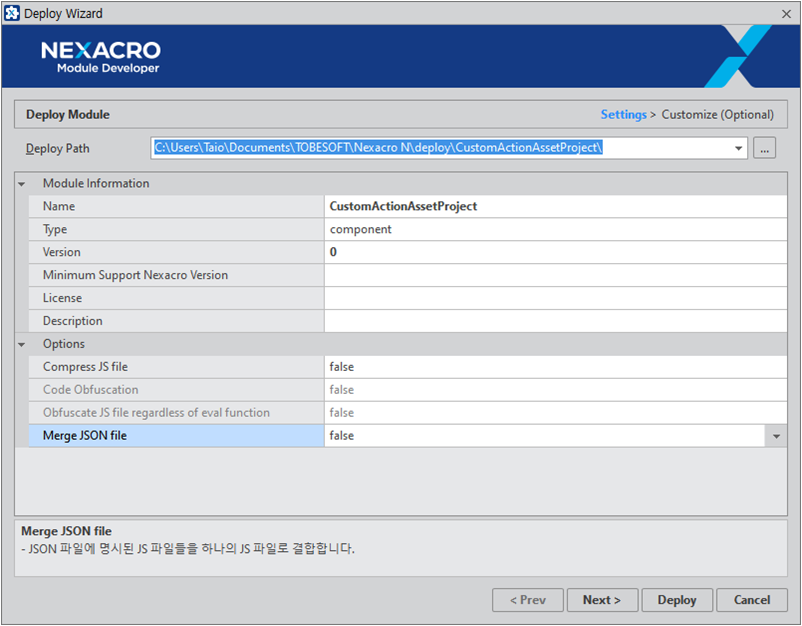Click the browse (...) button for Deploy Path
The height and width of the screenshot is (626, 802).
point(765,148)
